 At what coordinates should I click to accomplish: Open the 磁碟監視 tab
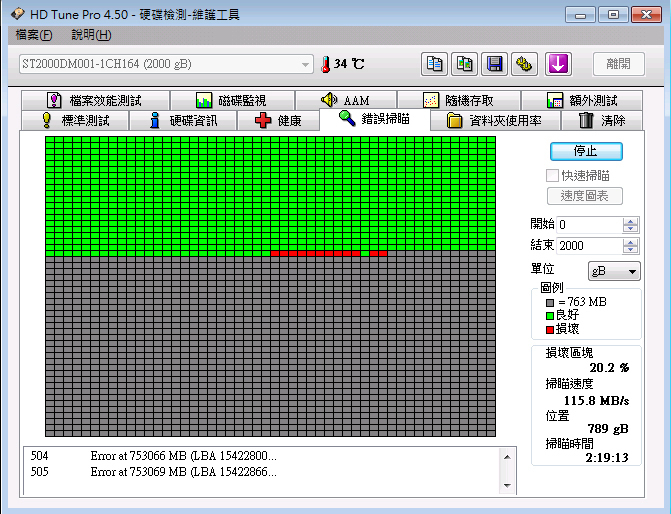tap(232, 101)
